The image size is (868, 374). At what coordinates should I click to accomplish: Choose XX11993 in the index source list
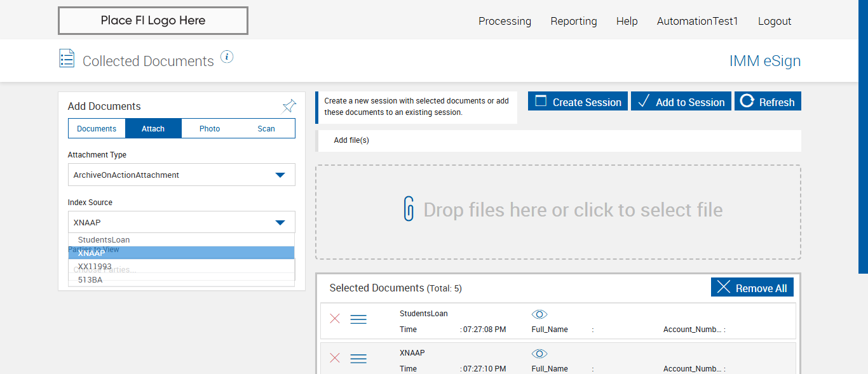click(95, 266)
